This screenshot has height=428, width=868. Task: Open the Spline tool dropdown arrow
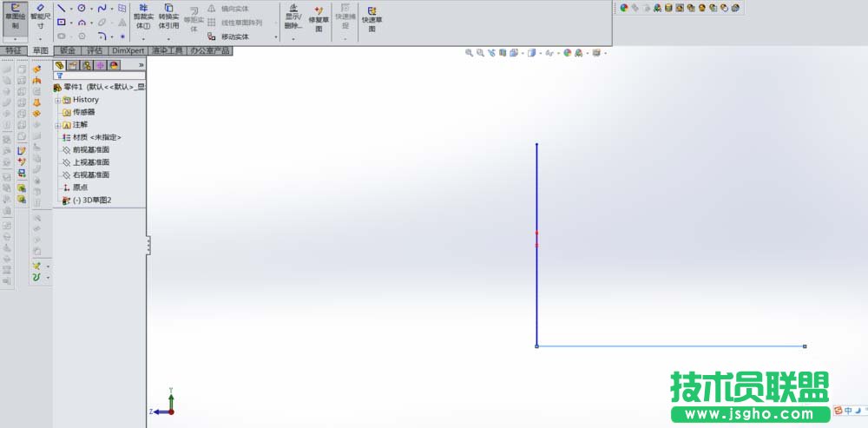pyautogui.click(x=112, y=9)
